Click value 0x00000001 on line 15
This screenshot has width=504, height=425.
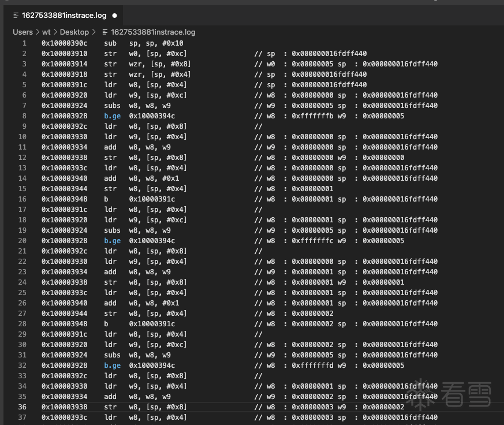(x=312, y=189)
